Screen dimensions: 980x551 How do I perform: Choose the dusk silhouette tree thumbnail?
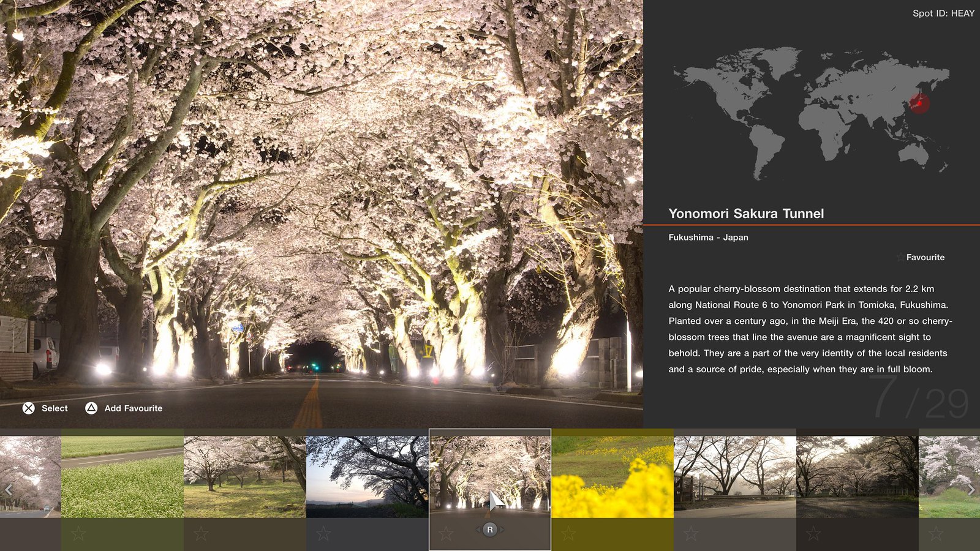click(367, 478)
